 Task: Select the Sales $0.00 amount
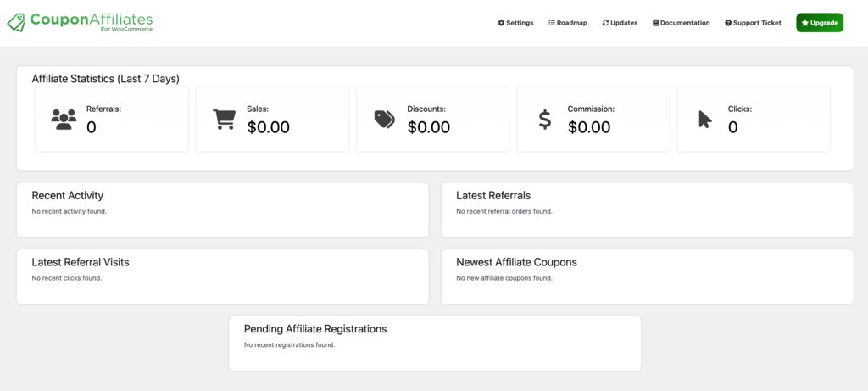click(268, 127)
